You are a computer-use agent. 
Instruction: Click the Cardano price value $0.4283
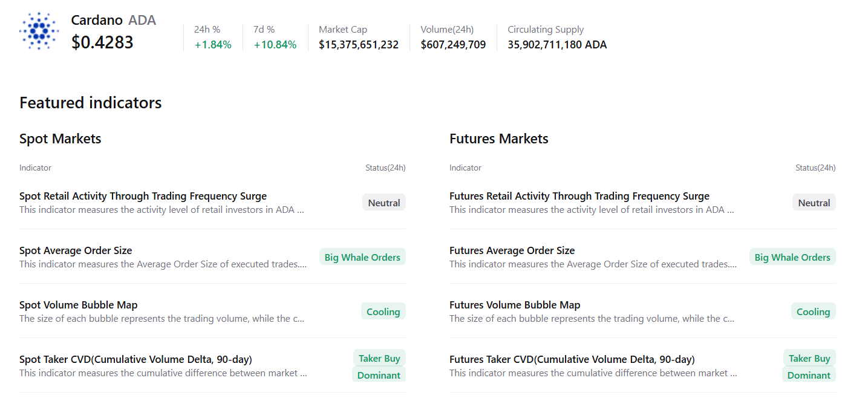(x=102, y=42)
